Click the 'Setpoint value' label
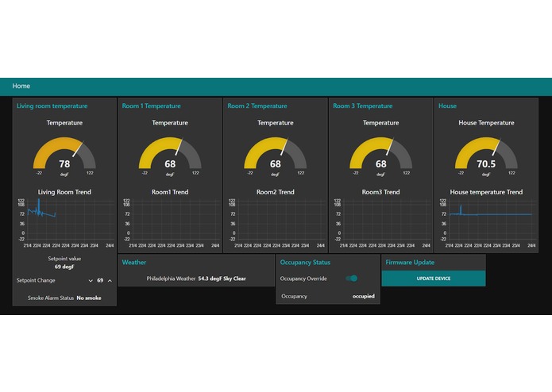This screenshot has width=552, height=392. (x=64, y=259)
